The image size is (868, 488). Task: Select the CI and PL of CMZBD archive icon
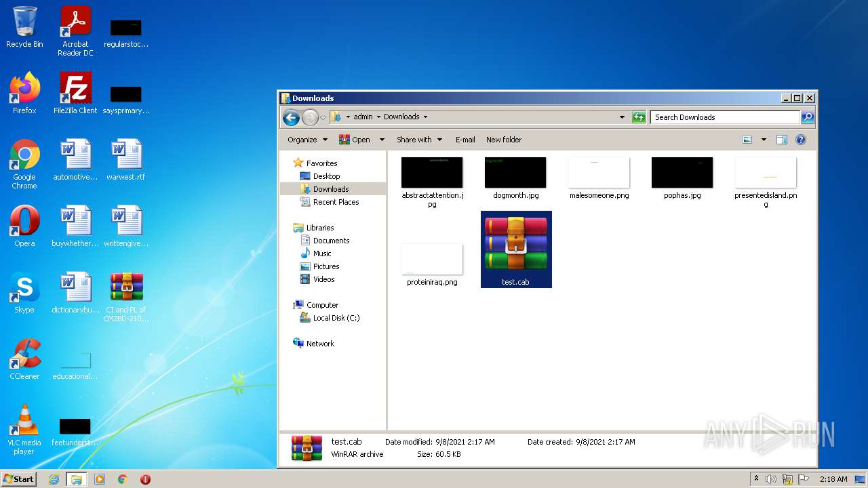[x=126, y=297]
